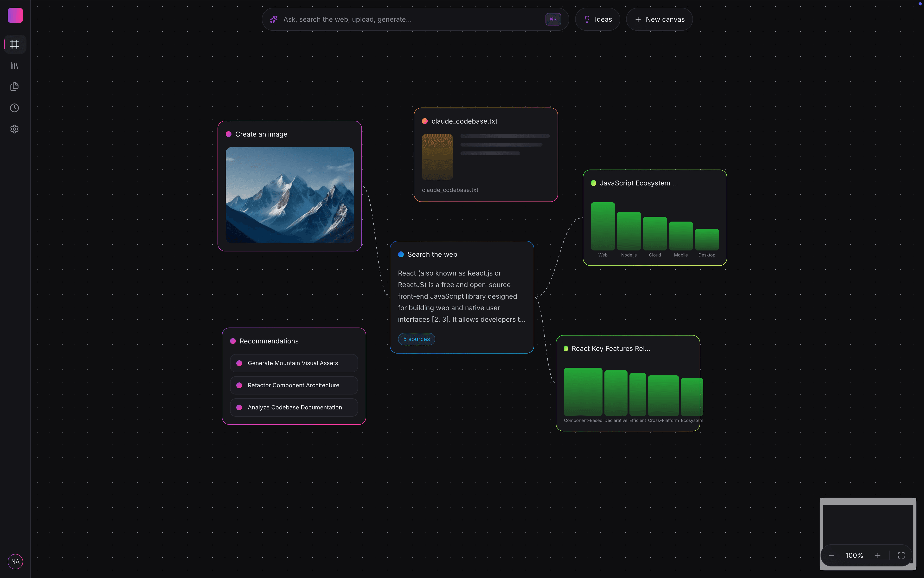Viewport: 924px width, 578px height.
Task: Click the Cloud bar in the chart
Action: coord(655,234)
